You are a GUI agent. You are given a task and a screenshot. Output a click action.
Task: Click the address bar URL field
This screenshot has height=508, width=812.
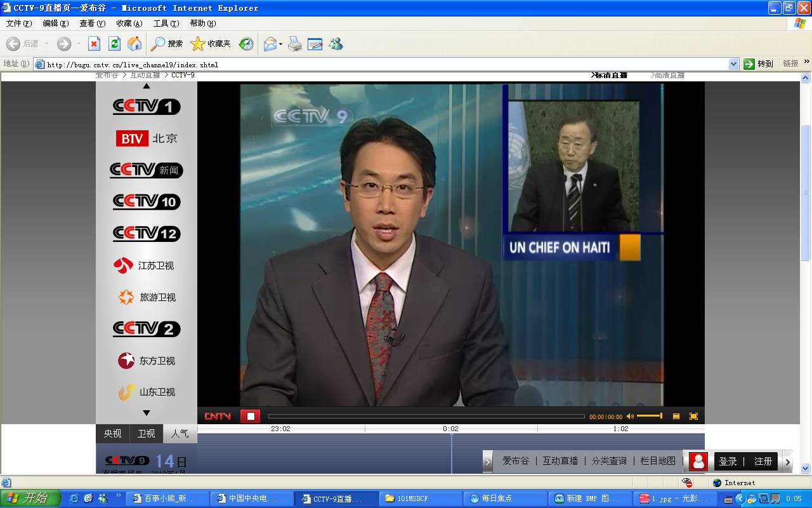pos(386,64)
